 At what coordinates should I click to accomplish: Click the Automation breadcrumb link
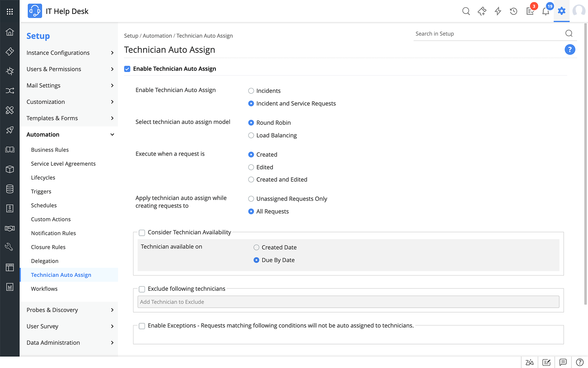click(x=157, y=36)
